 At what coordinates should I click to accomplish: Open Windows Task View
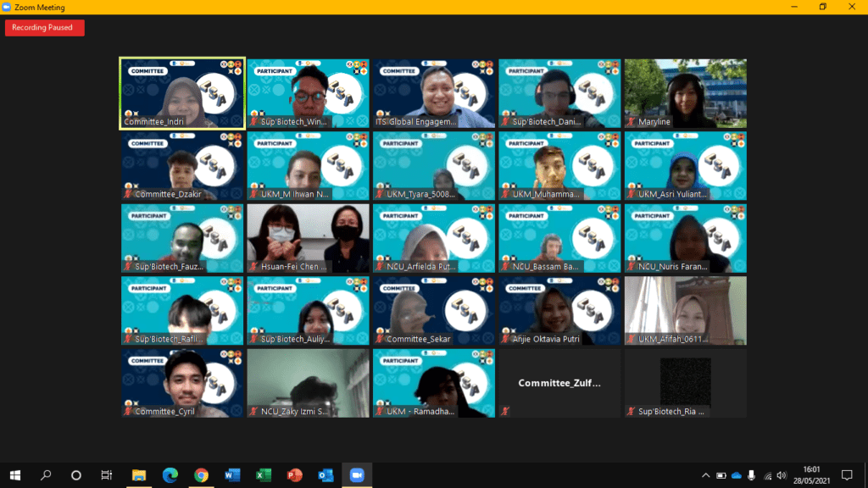point(107,474)
